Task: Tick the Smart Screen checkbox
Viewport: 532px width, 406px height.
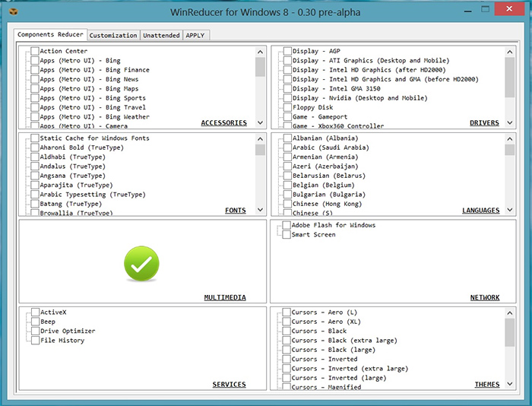Action: 287,235
